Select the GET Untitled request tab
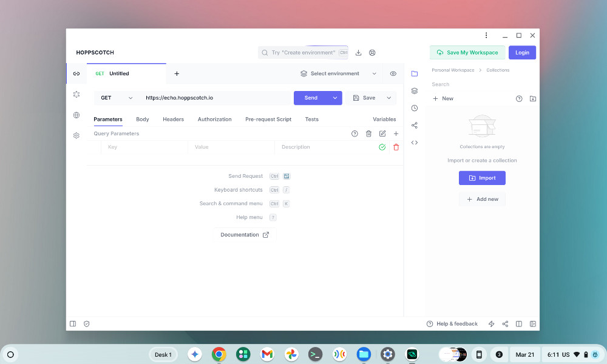 [127, 73]
